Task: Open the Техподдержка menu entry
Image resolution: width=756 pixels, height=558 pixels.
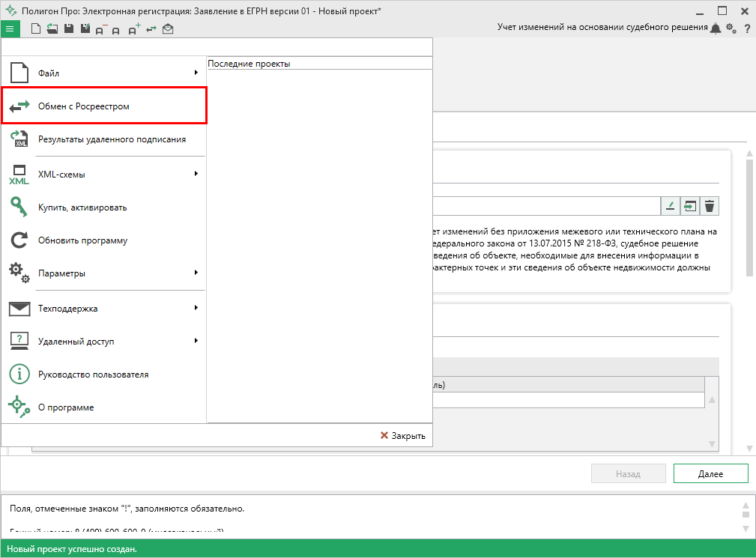Action: (x=104, y=309)
